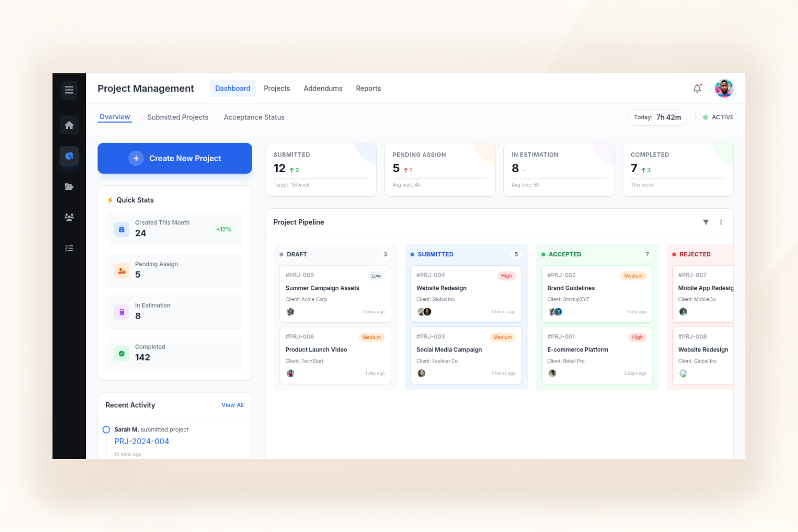Open the E-commerce Platform card title
Image resolution: width=798 pixels, height=532 pixels.
point(578,350)
